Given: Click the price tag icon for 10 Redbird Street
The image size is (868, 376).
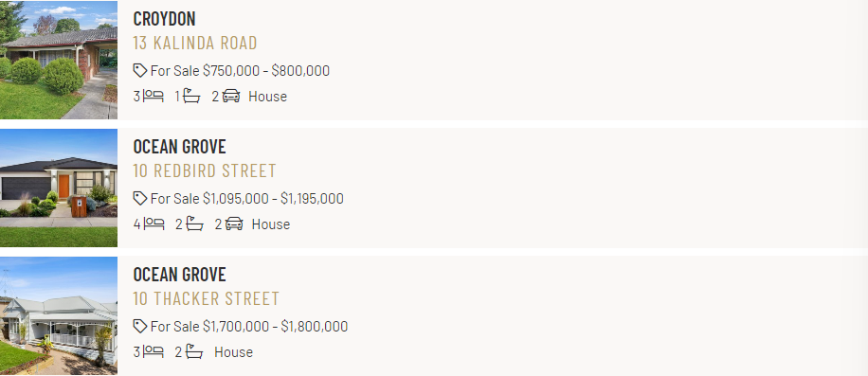Looking at the screenshot, I should [140, 199].
